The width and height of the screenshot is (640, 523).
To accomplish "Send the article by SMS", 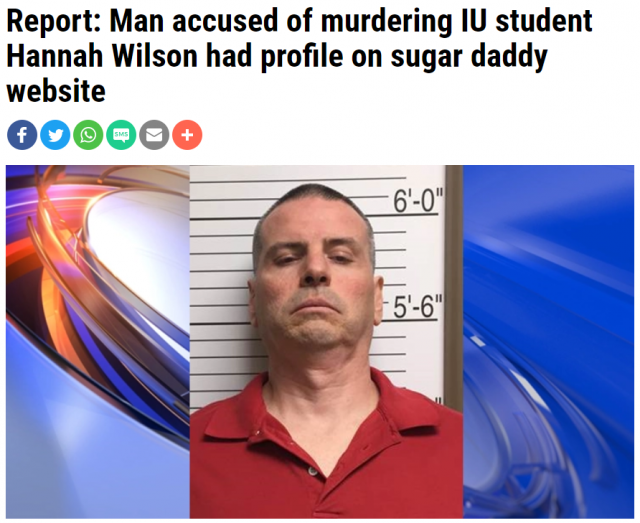I will click(121, 135).
